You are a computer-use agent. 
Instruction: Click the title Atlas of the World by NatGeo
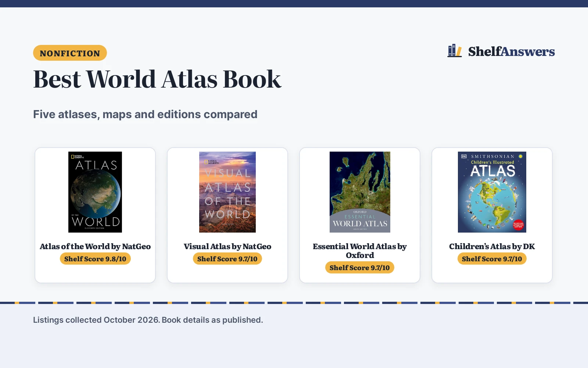click(95, 247)
